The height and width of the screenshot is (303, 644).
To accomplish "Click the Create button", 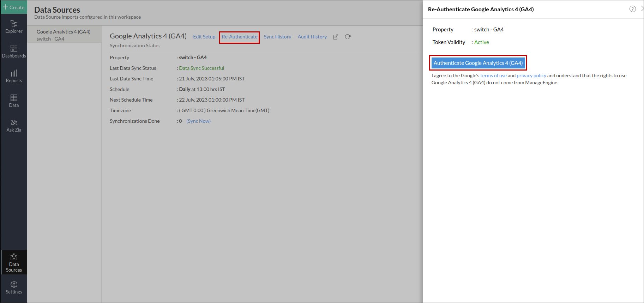I will point(14,7).
